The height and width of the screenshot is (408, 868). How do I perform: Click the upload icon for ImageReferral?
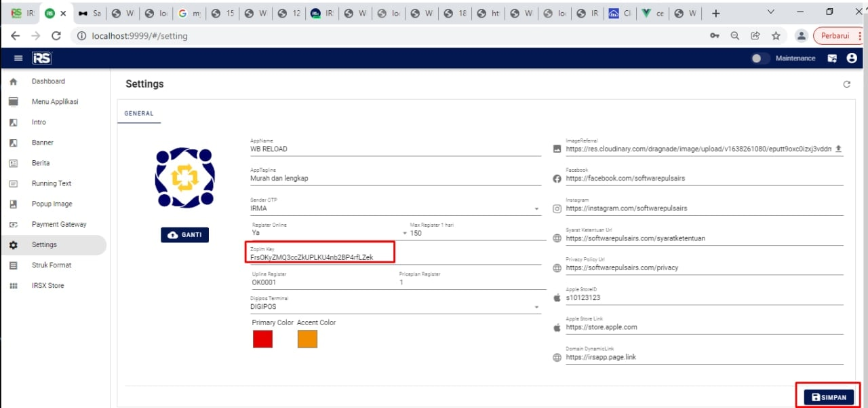(x=838, y=149)
